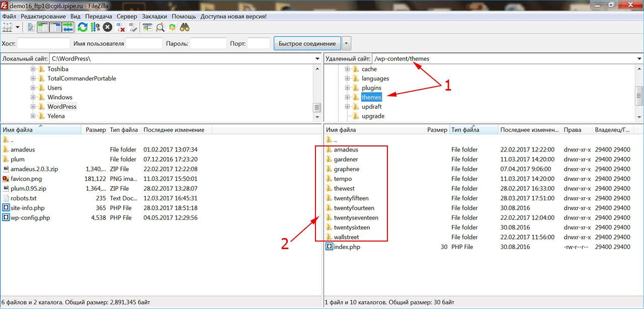This screenshot has width=644, height=309.
Task: Sort local files by Последнее изменение column
Action: (x=174, y=130)
